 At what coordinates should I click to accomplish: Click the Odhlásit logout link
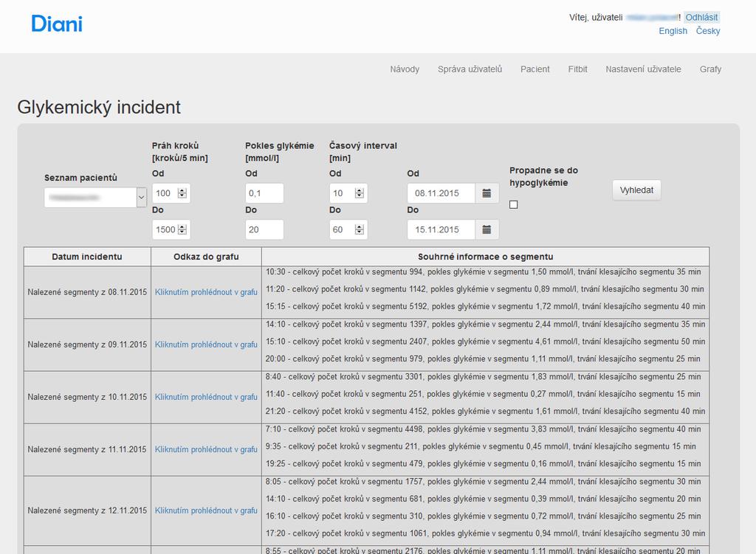(701, 18)
